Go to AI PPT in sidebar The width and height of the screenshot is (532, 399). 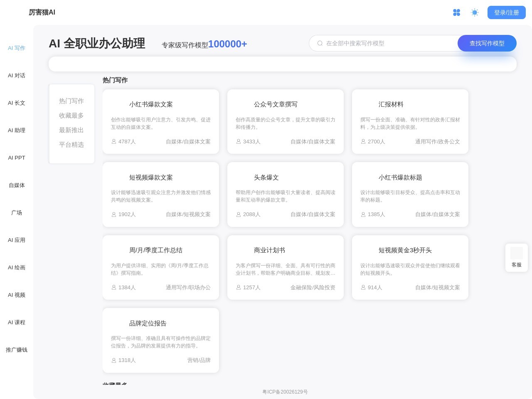click(17, 158)
